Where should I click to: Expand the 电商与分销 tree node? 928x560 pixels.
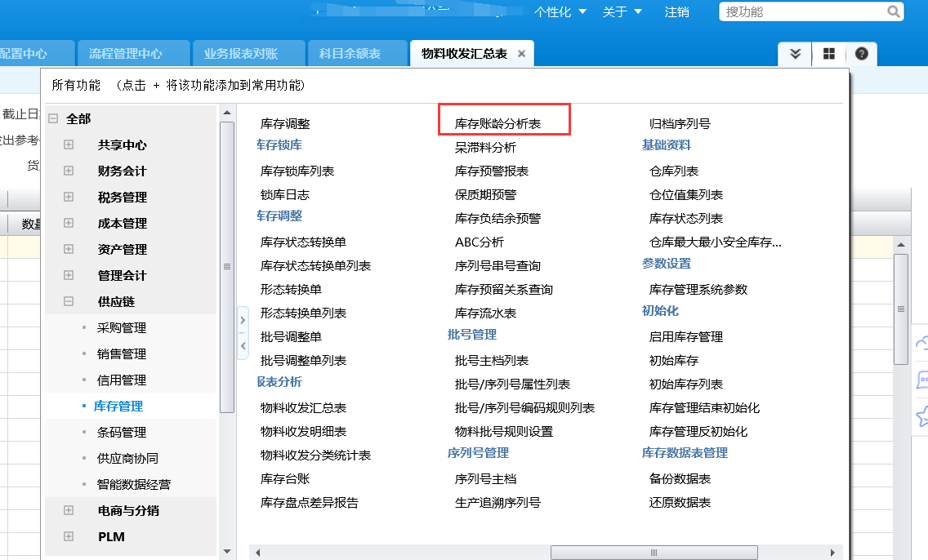(69, 511)
